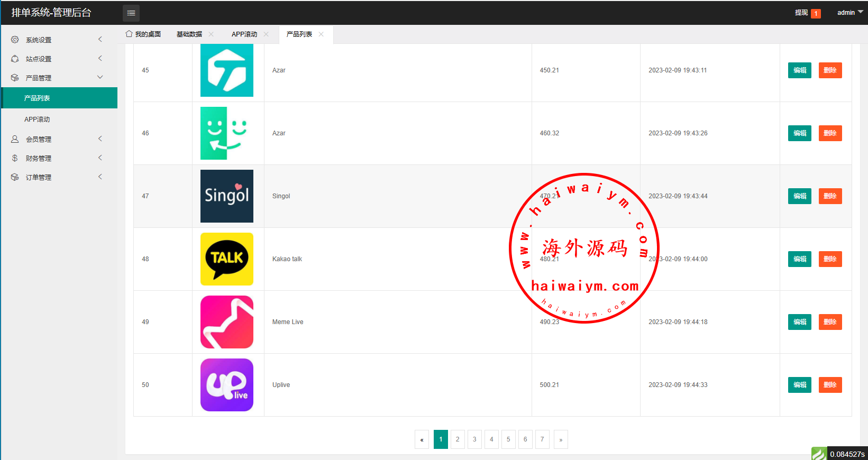This screenshot has height=460, width=868.
Task: Expand 订单管理 using its chevron arrow
Action: coord(100,177)
